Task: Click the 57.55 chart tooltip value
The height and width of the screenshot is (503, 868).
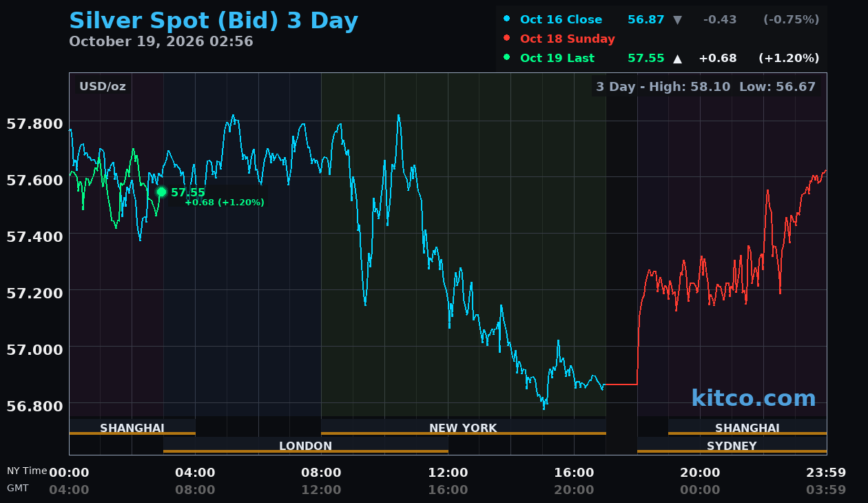Action: [x=188, y=192]
